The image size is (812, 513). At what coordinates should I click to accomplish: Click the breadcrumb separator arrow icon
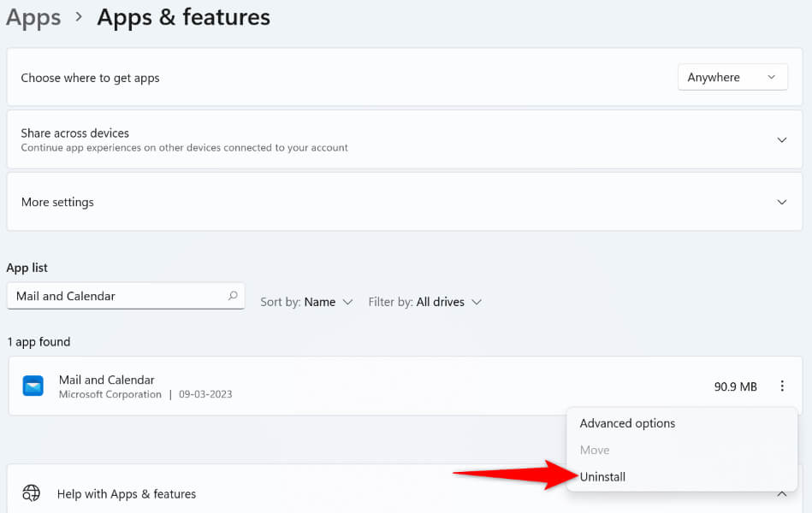[79, 18]
